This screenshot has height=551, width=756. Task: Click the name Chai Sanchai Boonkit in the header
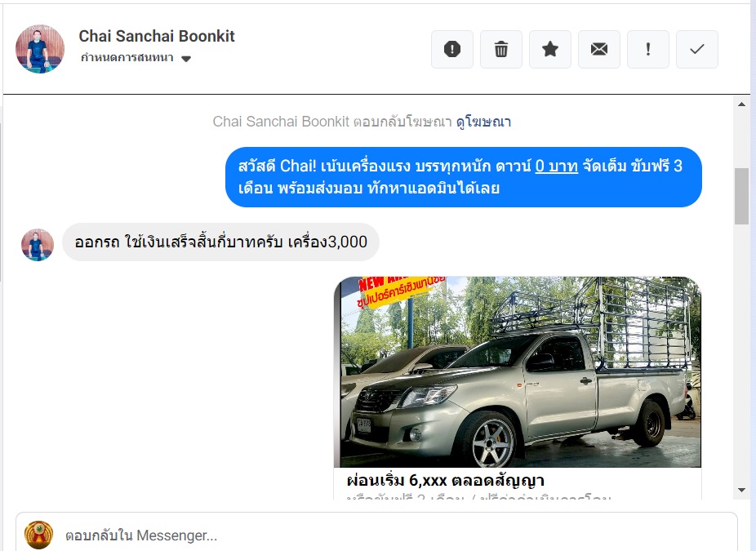click(x=157, y=36)
